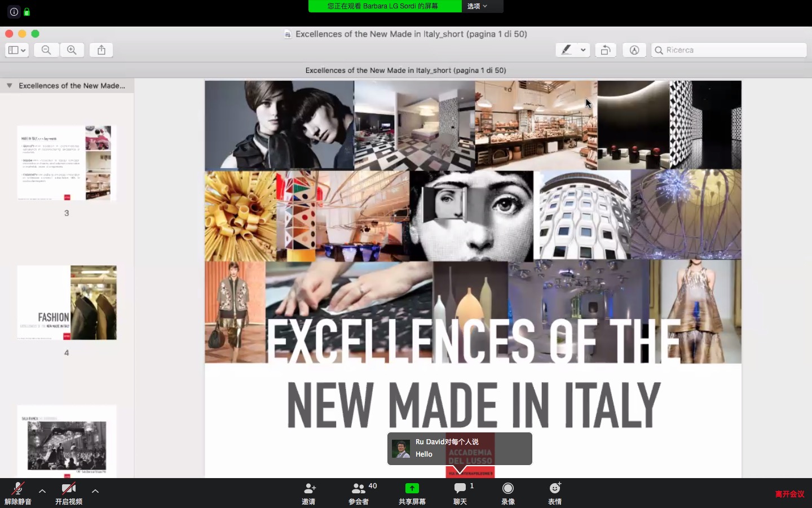This screenshot has width=812, height=508.
Task: Open the Share icon in Preview toolbar
Action: (x=101, y=50)
